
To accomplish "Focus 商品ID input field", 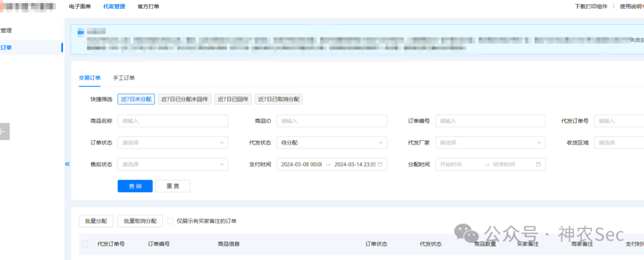I will click(x=332, y=121).
